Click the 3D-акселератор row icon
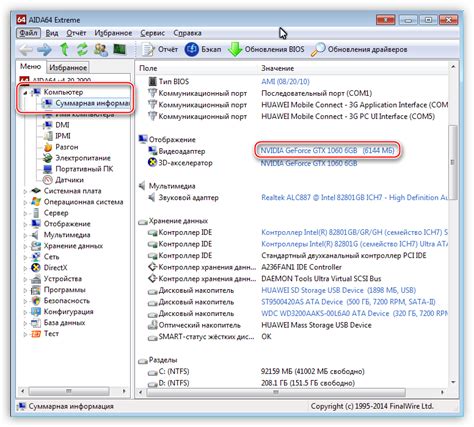Viewport: 474px width, 427px height. point(152,163)
